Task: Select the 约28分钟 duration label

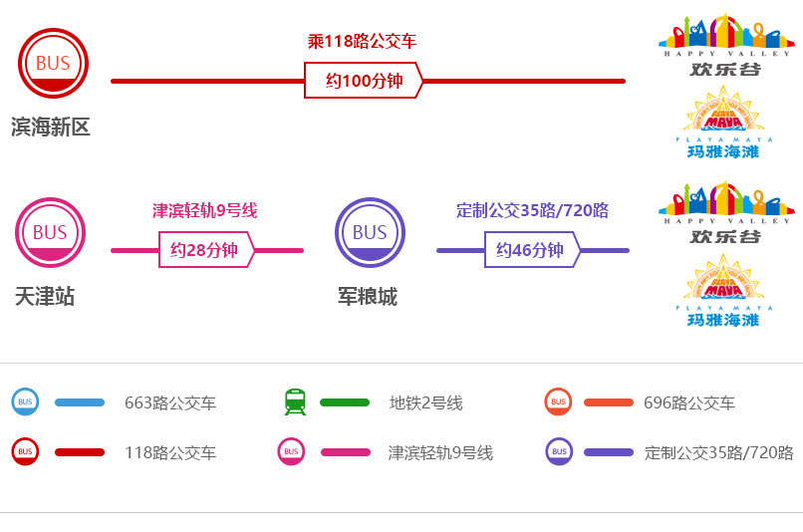Action: click(205, 250)
